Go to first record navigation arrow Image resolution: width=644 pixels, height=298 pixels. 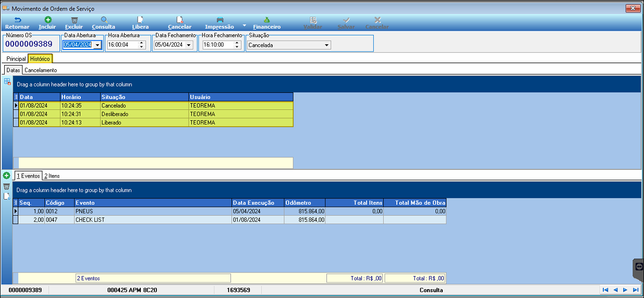(x=605, y=290)
